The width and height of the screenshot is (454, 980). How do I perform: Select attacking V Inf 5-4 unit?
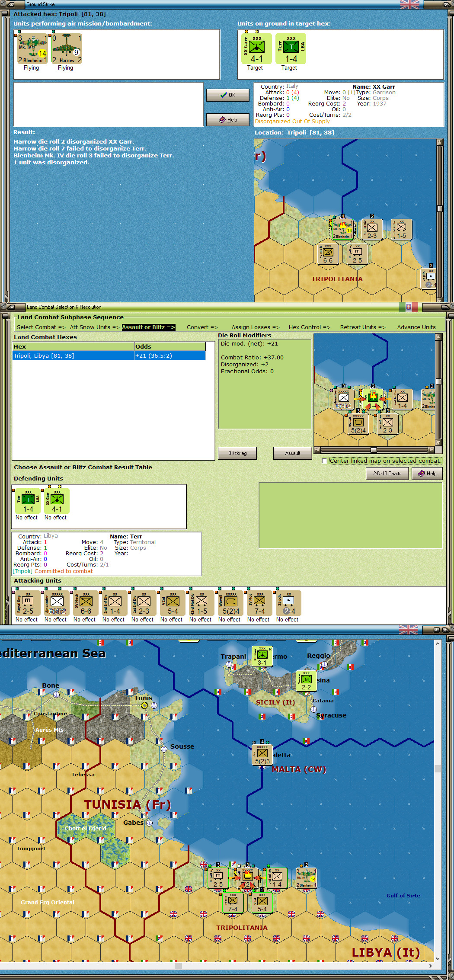coord(173,603)
